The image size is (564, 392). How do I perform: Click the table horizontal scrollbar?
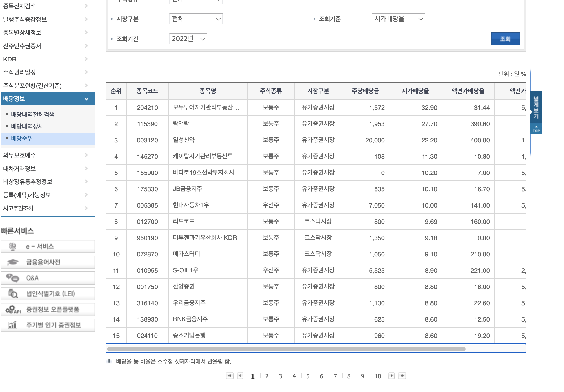(286, 349)
